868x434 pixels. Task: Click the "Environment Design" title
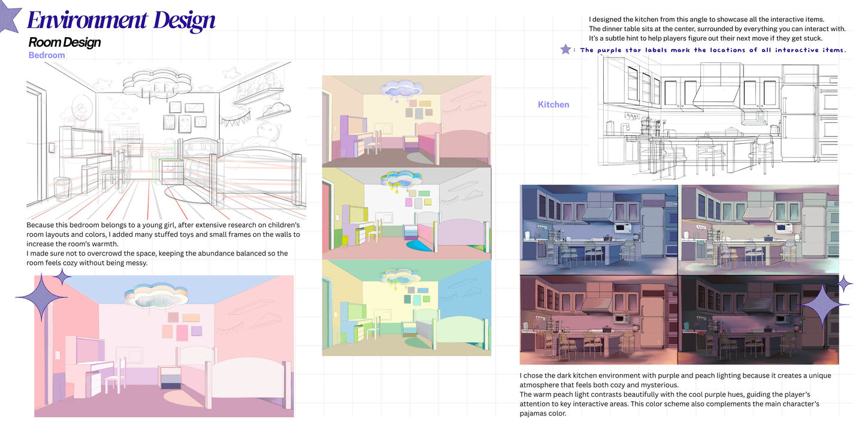point(122,20)
